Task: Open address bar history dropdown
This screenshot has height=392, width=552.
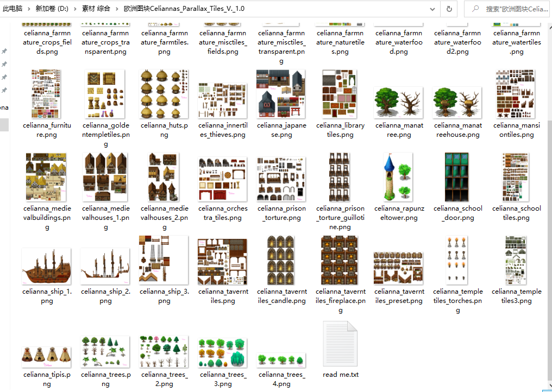Action: (x=432, y=9)
